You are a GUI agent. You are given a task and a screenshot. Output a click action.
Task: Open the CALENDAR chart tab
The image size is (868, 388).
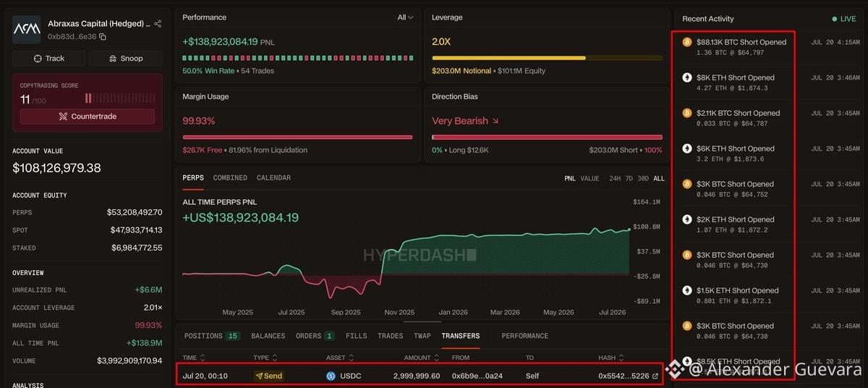click(273, 178)
